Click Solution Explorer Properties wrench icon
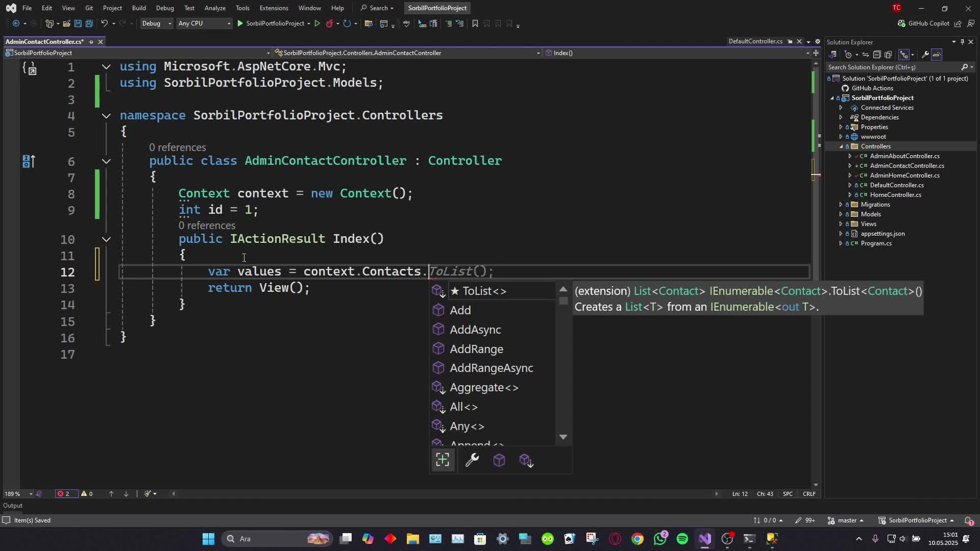The image size is (980, 551). pyautogui.click(x=925, y=55)
